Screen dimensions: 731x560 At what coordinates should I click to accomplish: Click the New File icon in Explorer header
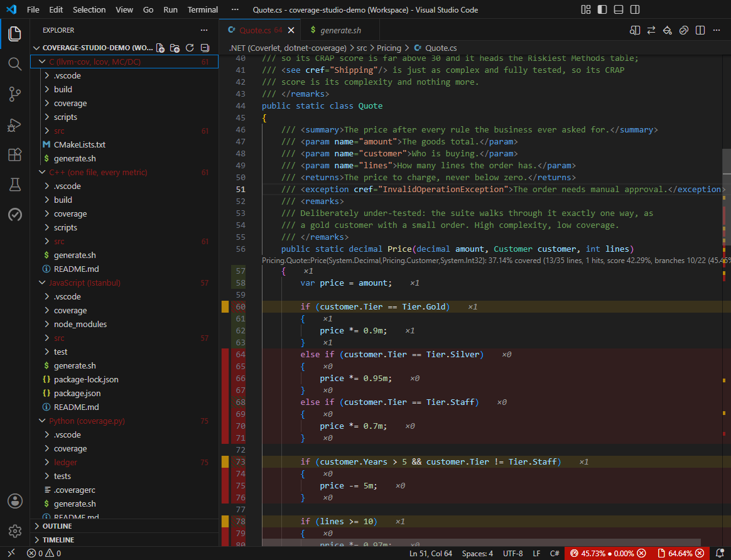[160, 48]
